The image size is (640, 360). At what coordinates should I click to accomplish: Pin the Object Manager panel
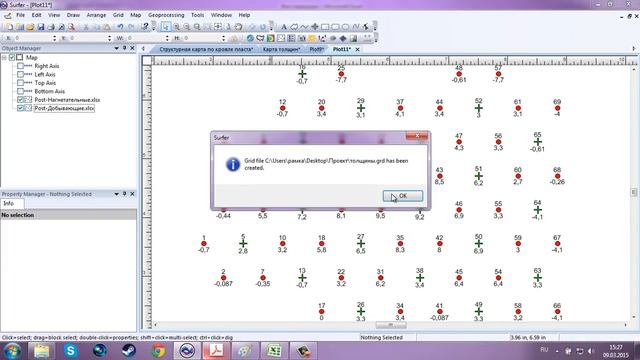click(x=124, y=48)
